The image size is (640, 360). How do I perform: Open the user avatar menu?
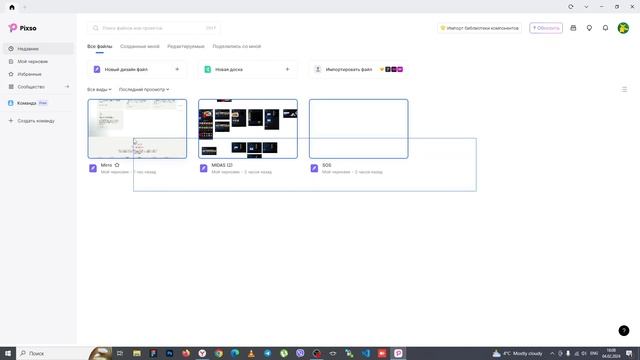(x=623, y=28)
